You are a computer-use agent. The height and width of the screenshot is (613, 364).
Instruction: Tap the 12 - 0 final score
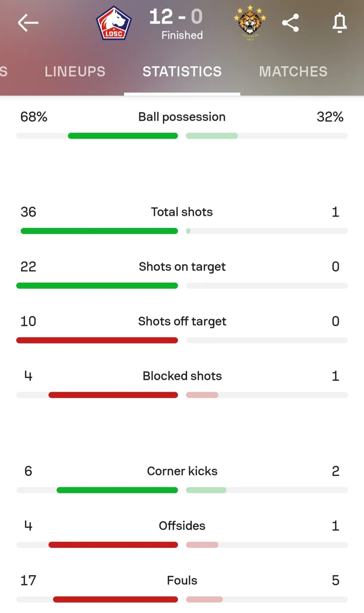point(176,17)
